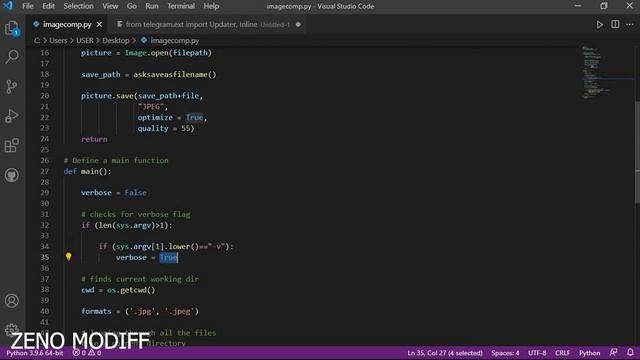
Task: Click "save_path = asksaveasfilename()" line
Action: [149, 74]
